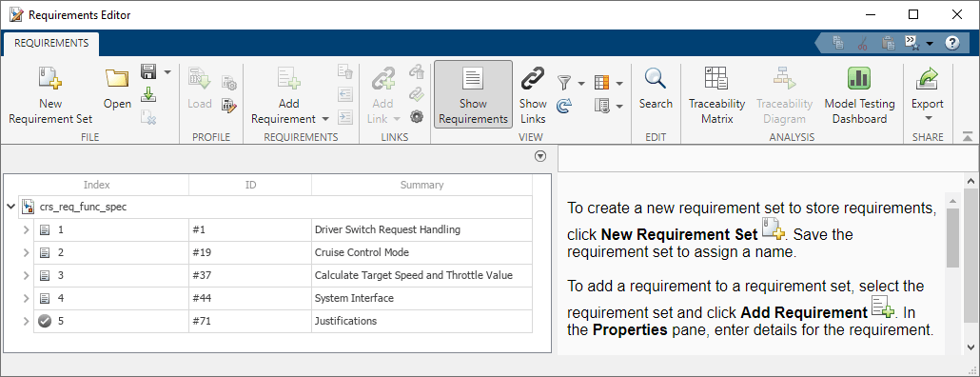The height and width of the screenshot is (377, 980).
Task: Open the panel options circular arrow button
Action: tap(541, 157)
